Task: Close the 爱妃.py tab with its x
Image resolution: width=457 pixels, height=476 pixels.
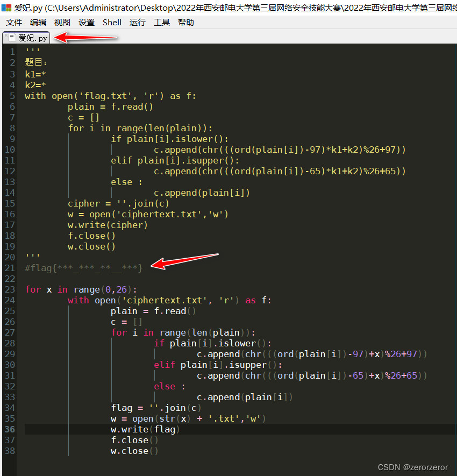Action: [x=6, y=35]
